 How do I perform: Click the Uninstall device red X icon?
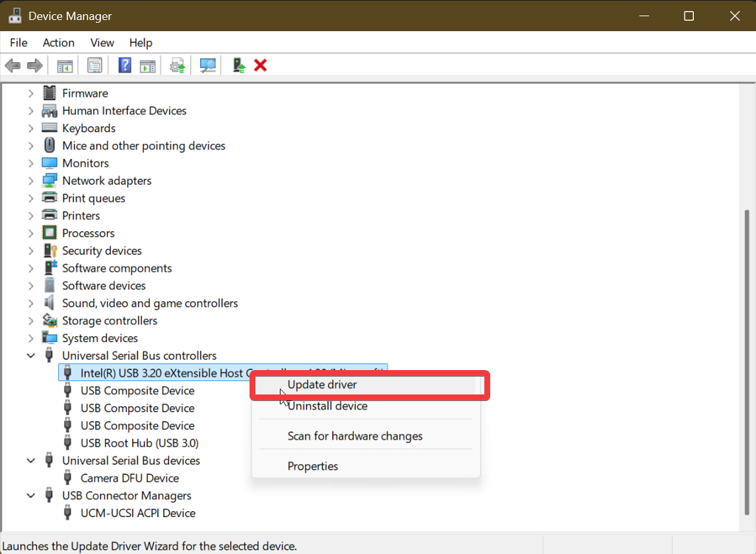260,65
